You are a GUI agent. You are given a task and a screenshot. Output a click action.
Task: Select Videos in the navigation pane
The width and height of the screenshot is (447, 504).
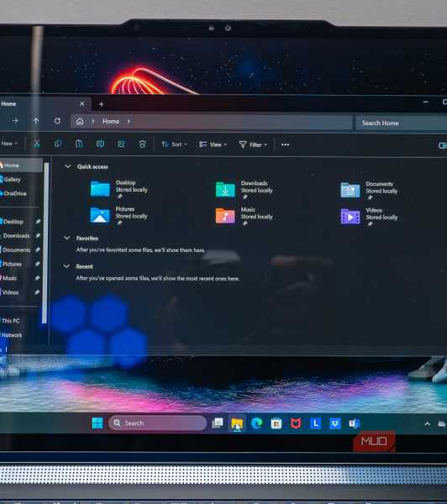[x=10, y=292]
